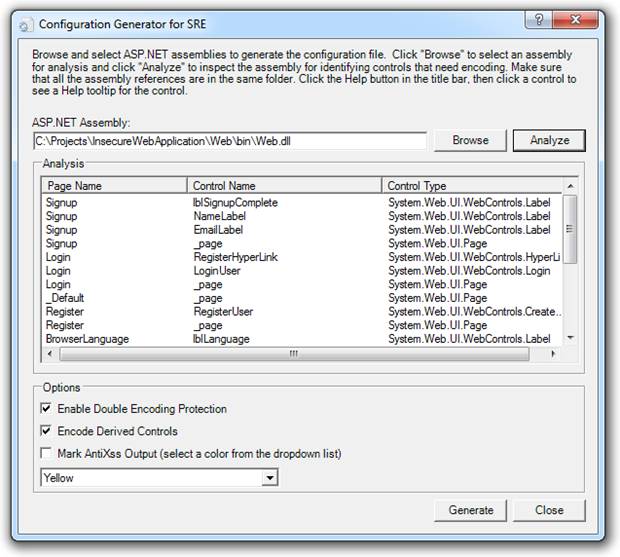Click the horizontal scroll left arrow
620x557 pixels.
tap(50, 354)
